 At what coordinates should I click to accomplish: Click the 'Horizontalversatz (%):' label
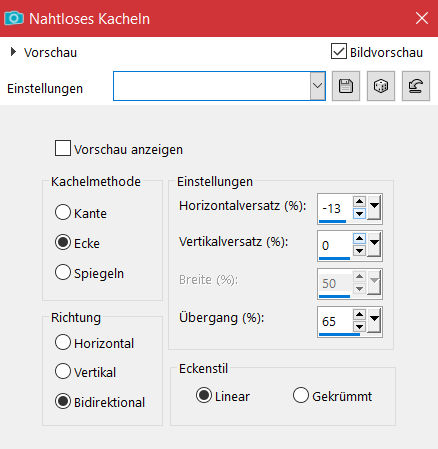coord(242,206)
